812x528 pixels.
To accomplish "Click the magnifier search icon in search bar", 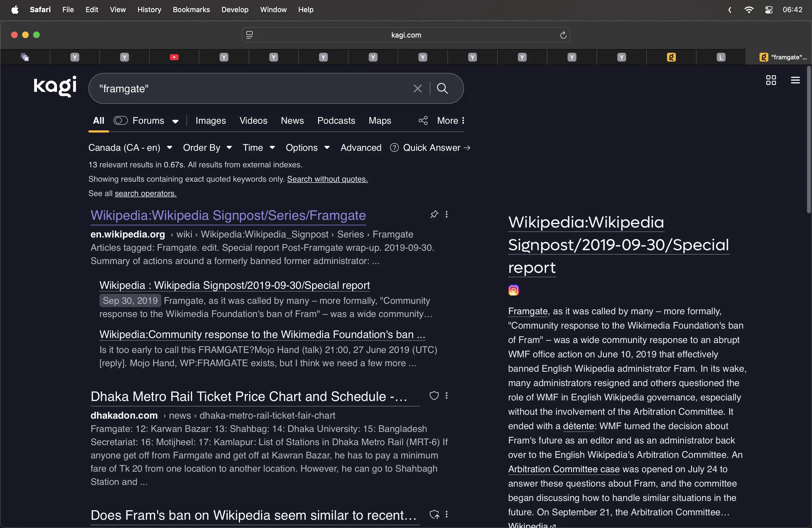I will pos(442,89).
